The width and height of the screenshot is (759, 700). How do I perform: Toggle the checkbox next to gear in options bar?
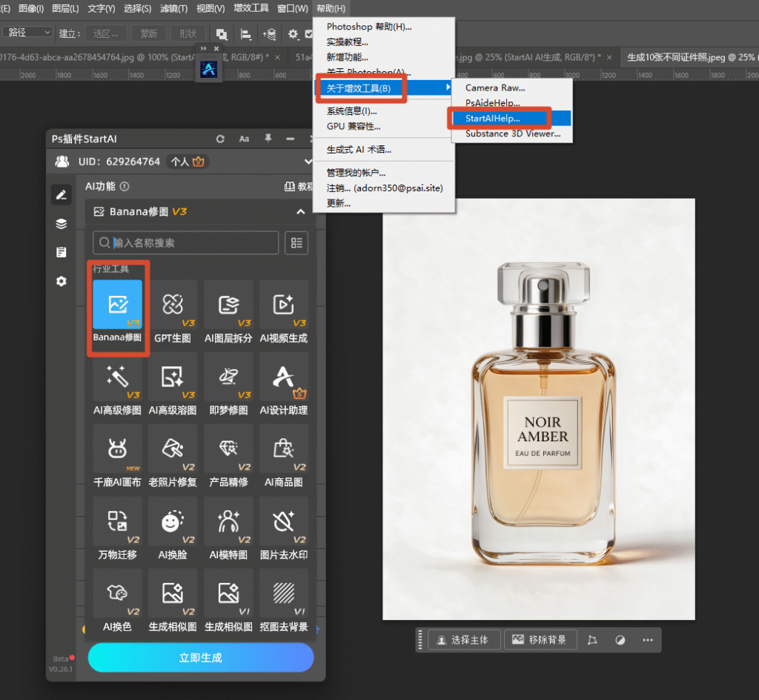309,33
